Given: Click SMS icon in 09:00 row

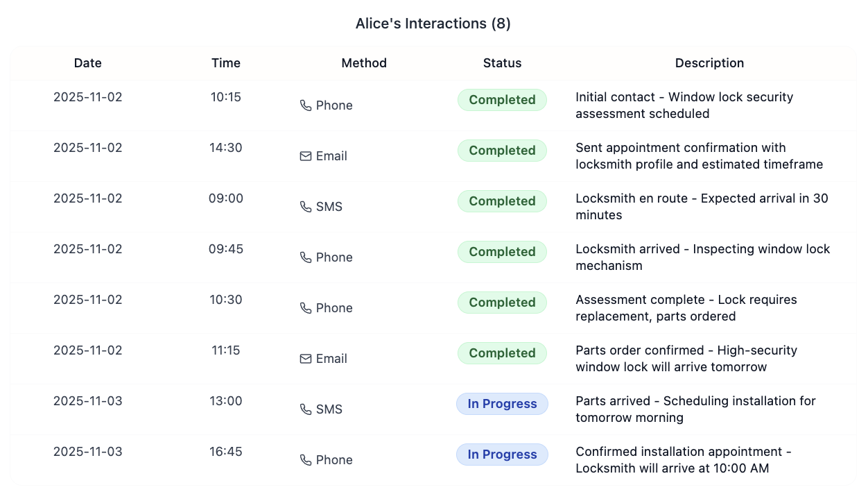Looking at the screenshot, I should point(306,207).
